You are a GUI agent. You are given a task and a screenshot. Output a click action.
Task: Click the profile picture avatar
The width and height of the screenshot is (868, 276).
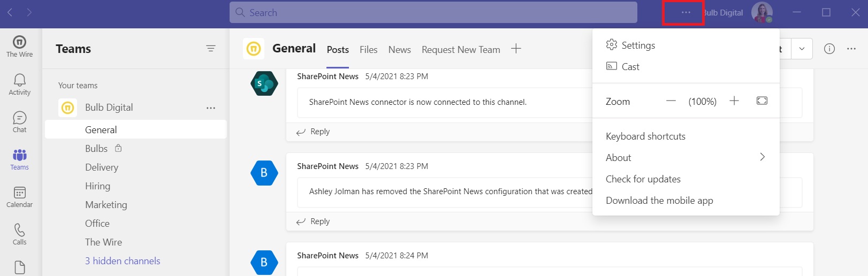point(762,12)
